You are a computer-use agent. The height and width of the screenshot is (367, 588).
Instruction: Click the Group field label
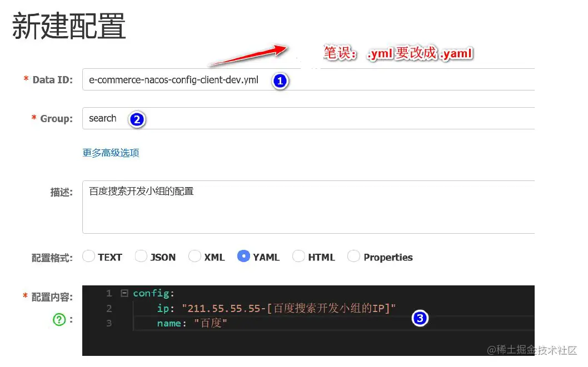[x=56, y=119]
